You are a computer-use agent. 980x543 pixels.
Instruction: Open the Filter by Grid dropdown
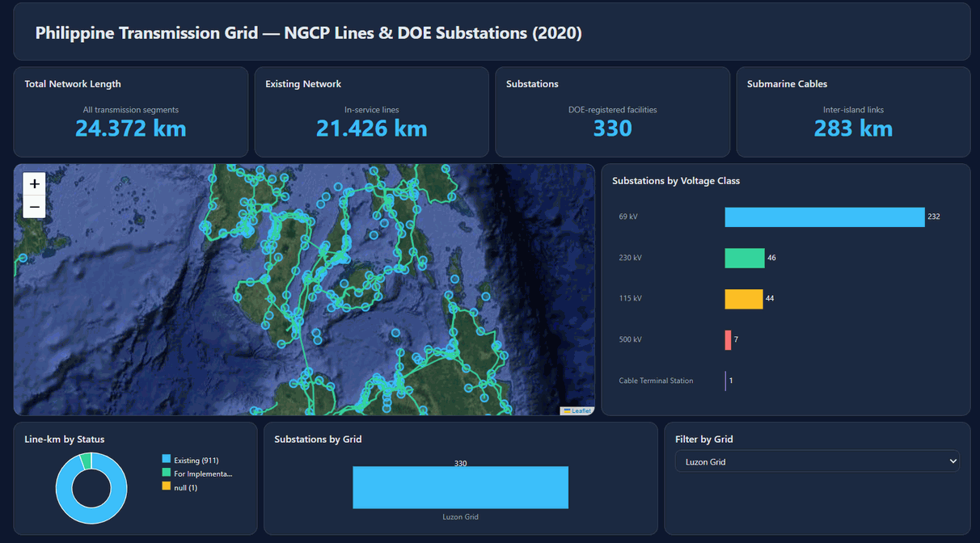pyautogui.click(x=817, y=461)
